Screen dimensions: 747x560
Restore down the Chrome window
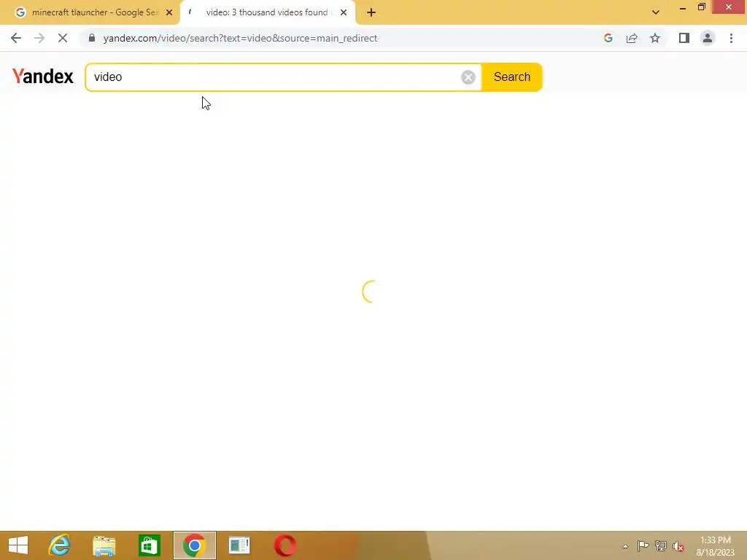(701, 7)
